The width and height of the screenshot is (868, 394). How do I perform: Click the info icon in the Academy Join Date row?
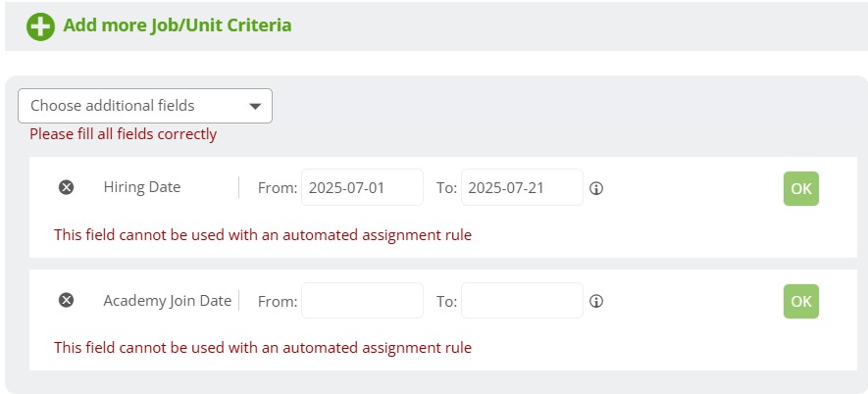tap(596, 301)
